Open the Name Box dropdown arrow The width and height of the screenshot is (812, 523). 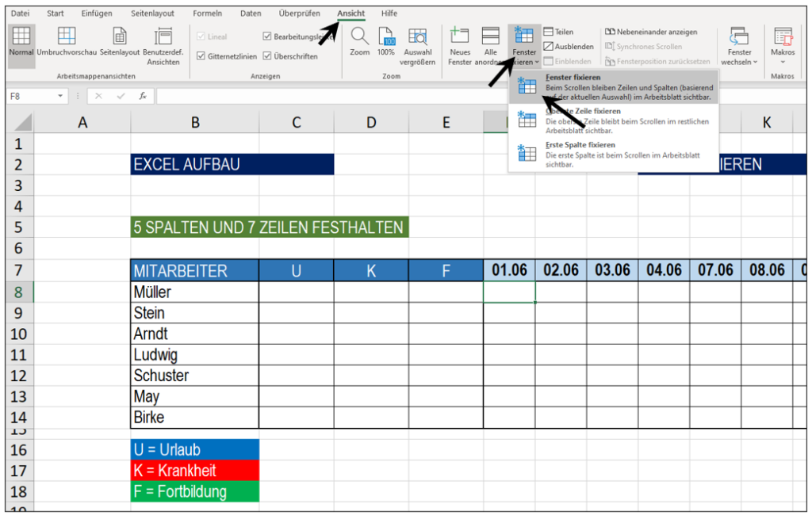60,96
